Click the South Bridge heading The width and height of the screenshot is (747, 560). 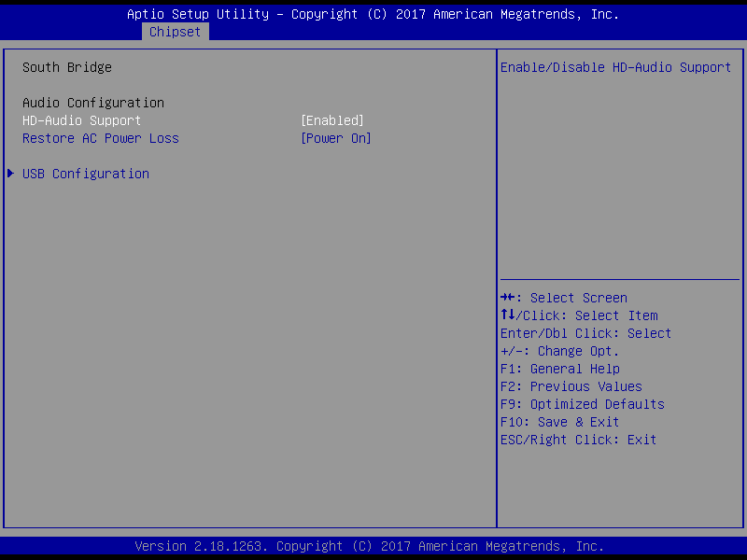click(x=66, y=67)
